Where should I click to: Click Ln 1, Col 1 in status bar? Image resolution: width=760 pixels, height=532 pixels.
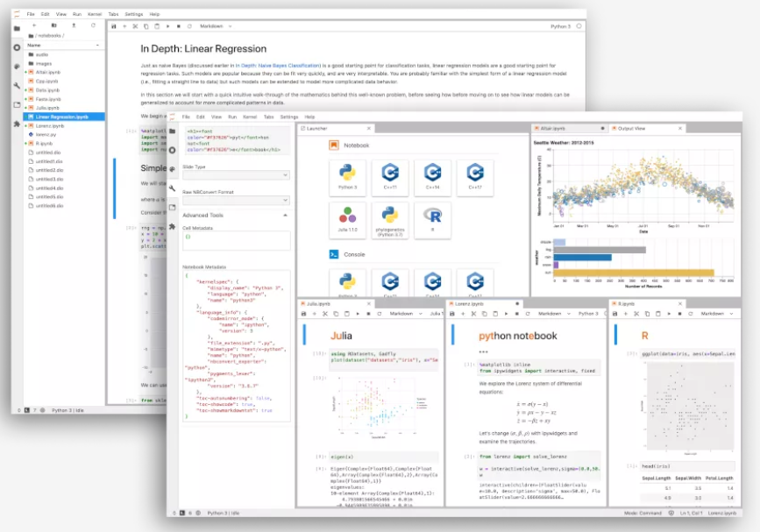pos(690,513)
